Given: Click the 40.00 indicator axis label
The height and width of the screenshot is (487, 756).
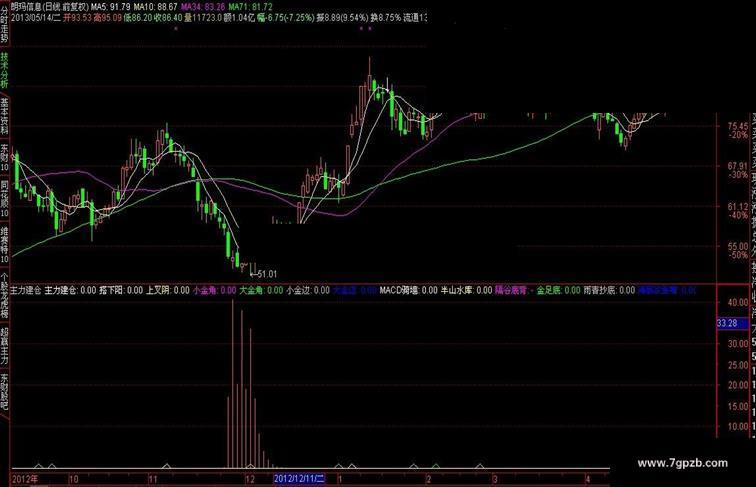Looking at the screenshot, I should (x=738, y=302).
